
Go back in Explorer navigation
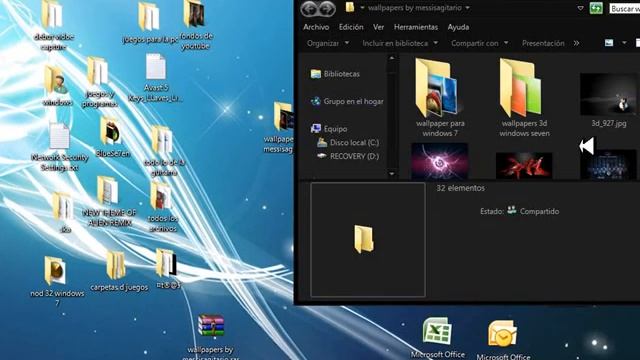pos(309,9)
